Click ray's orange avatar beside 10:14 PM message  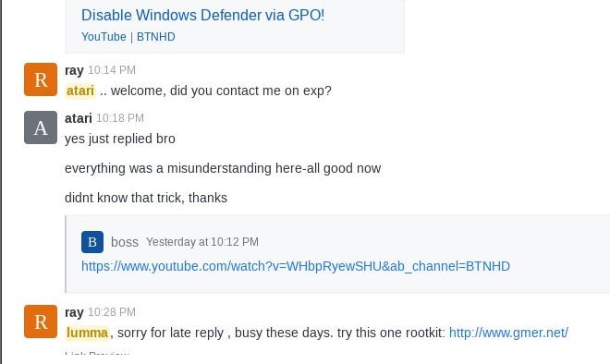(x=41, y=79)
